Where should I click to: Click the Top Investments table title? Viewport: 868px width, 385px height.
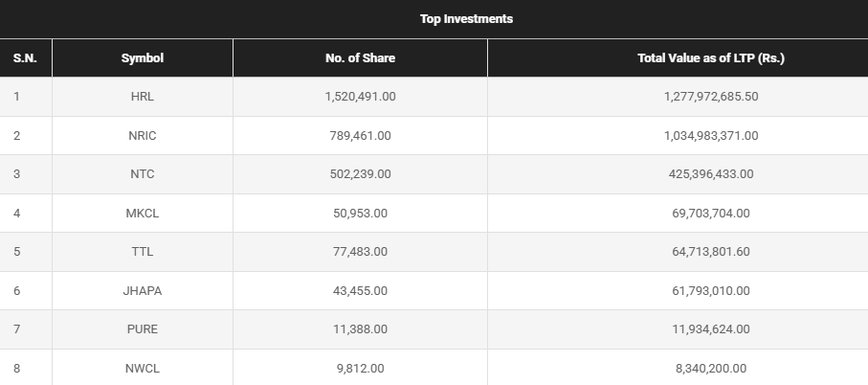tap(466, 19)
